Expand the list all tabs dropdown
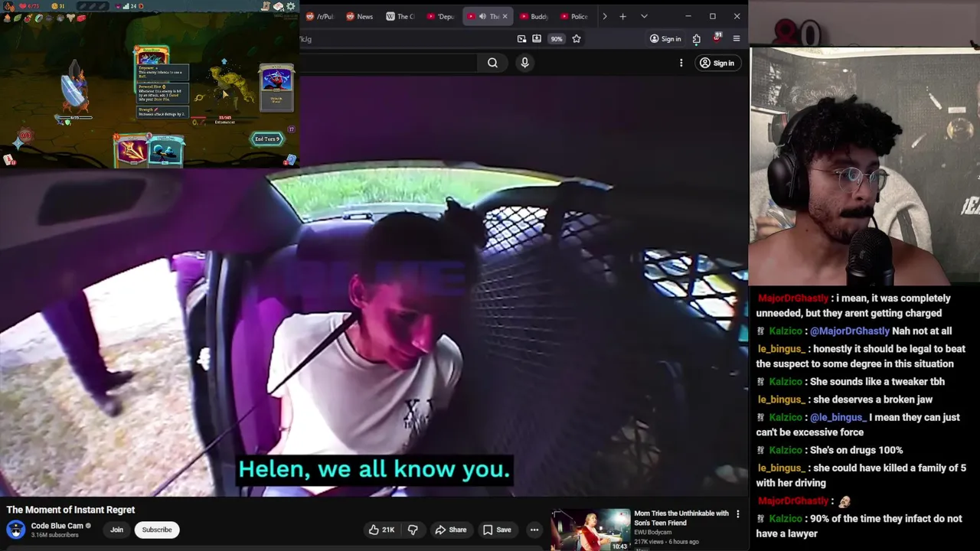The image size is (980, 551). (644, 16)
